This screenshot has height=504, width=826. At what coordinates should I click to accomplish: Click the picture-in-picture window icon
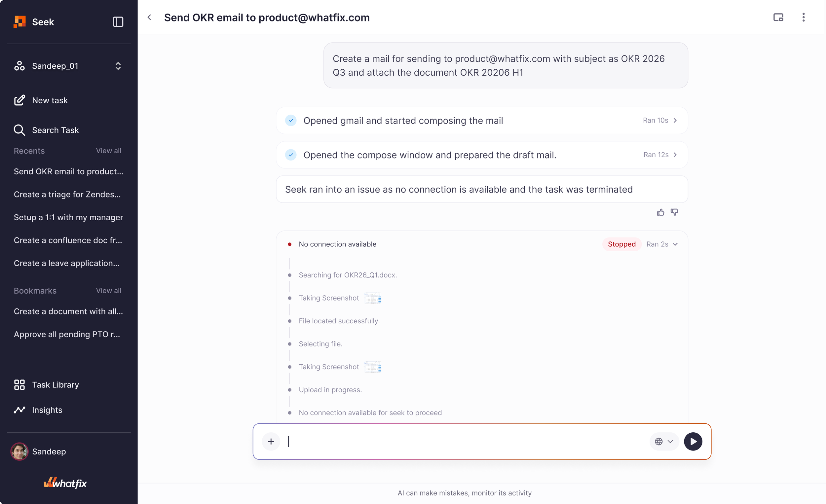click(778, 17)
